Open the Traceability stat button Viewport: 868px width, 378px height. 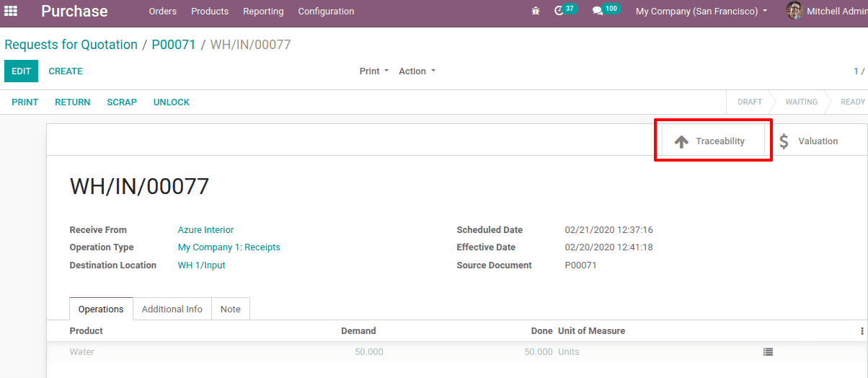click(713, 141)
